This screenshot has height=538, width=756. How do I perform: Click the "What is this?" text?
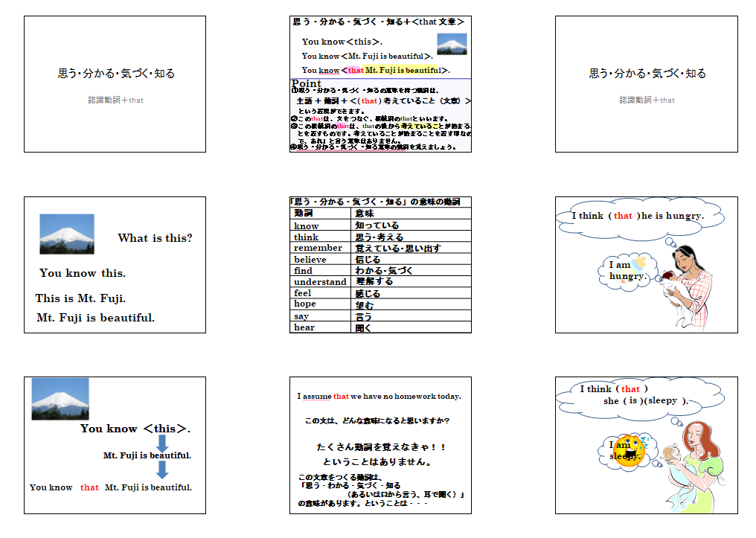(156, 238)
